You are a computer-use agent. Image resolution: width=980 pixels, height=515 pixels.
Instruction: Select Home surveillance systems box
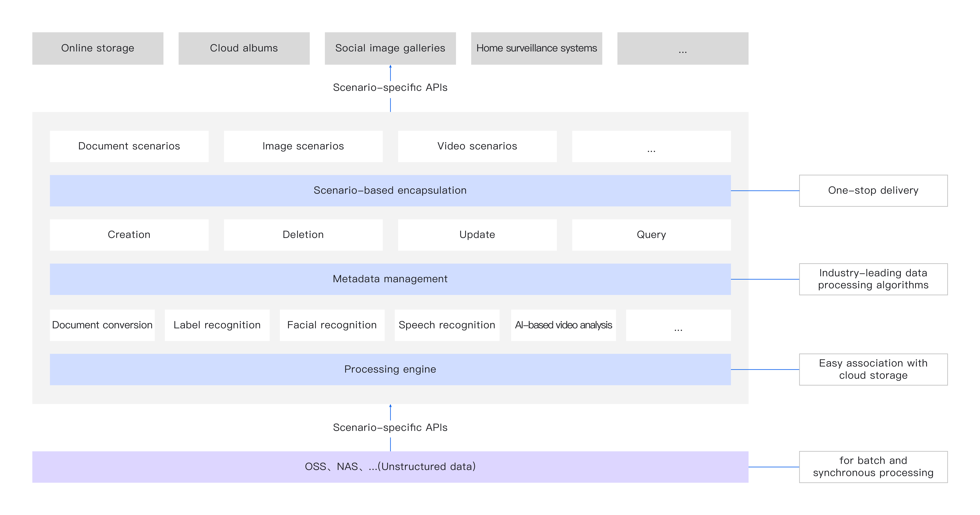(x=536, y=48)
